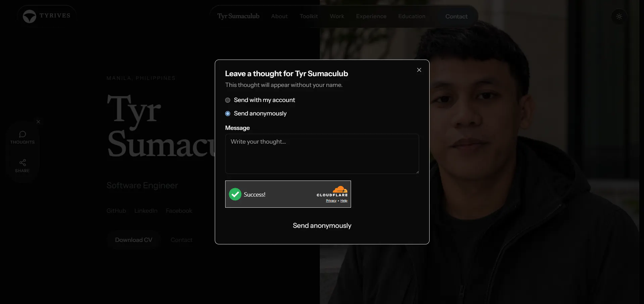Open the Toolkit nav section
Image resolution: width=644 pixels, height=304 pixels.
[309, 16]
